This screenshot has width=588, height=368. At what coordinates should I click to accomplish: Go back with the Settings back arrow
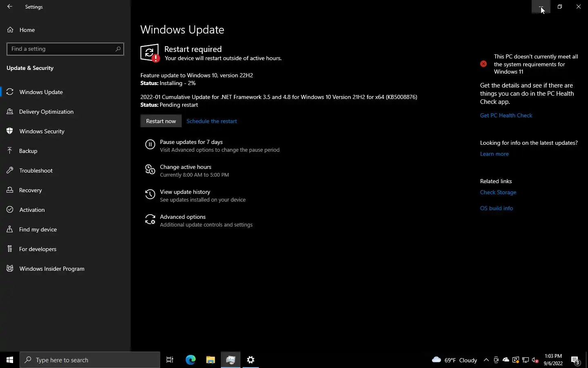[10, 7]
